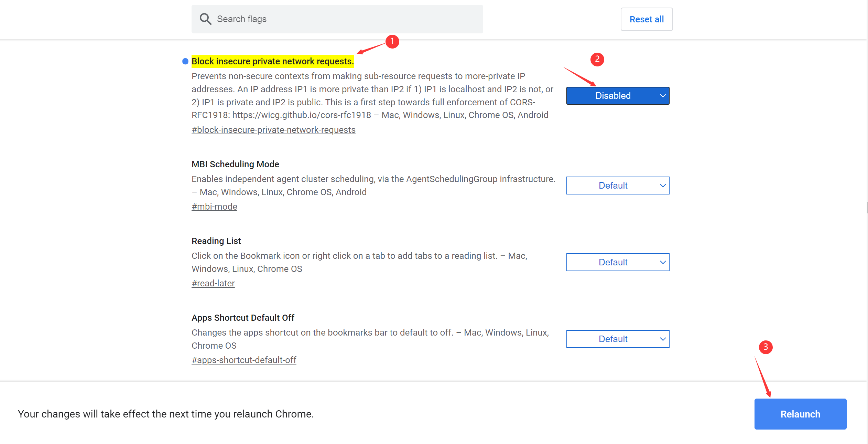
Task: Open the #read-later link
Action: pyautogui.click(x=213, y=283)
